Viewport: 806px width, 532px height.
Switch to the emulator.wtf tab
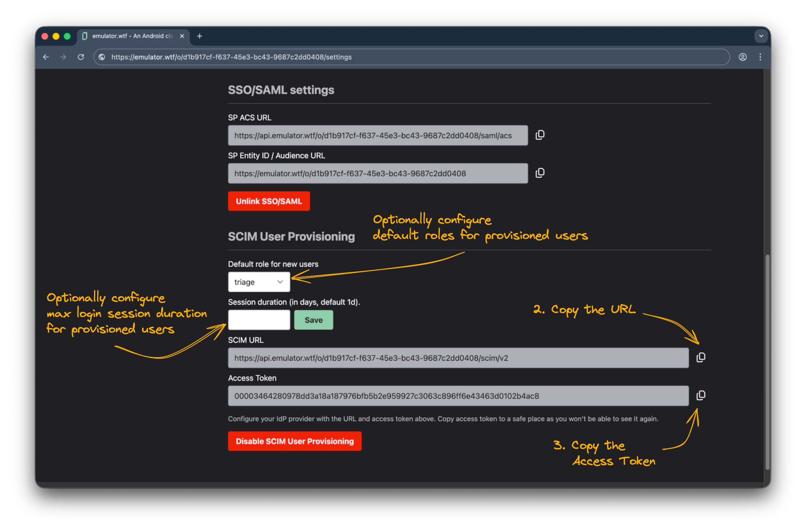[x=132, y=36]
